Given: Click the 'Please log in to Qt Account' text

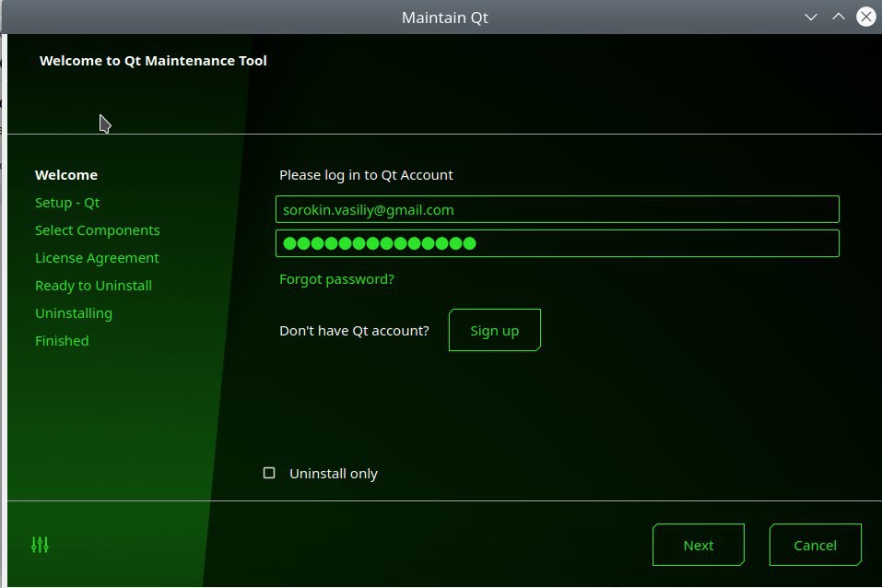Looking at the screenshot, I should [x=366, y=175].
